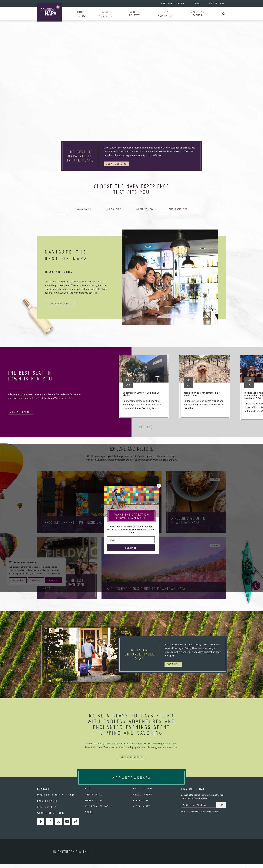Open Yappy Hour at River Terrace Inn event
The width and height of the screenshot is (263, 868).
[204, 386]
